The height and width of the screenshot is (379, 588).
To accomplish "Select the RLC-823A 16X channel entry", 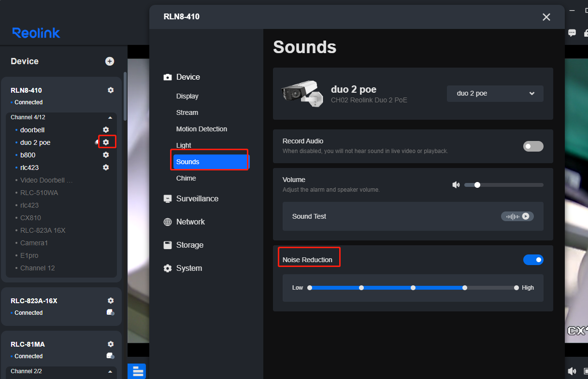I will tap(43, 230).
